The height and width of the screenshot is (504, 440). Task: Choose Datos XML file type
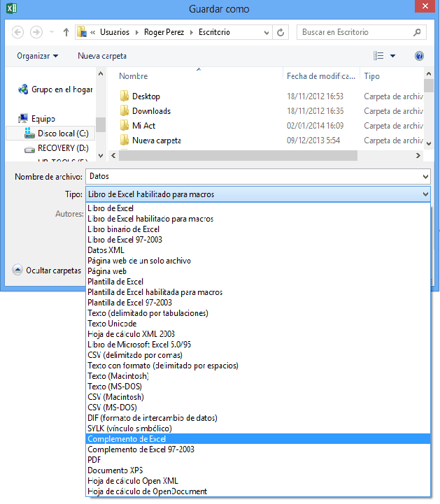258,250
